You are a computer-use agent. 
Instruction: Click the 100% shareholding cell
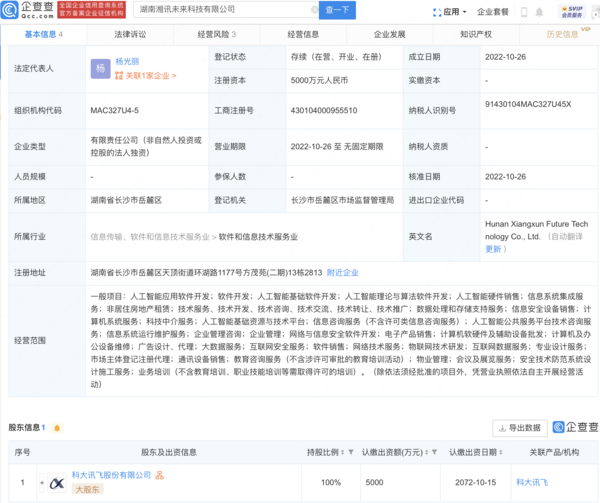pyautogui.click(x=331, y=483)
